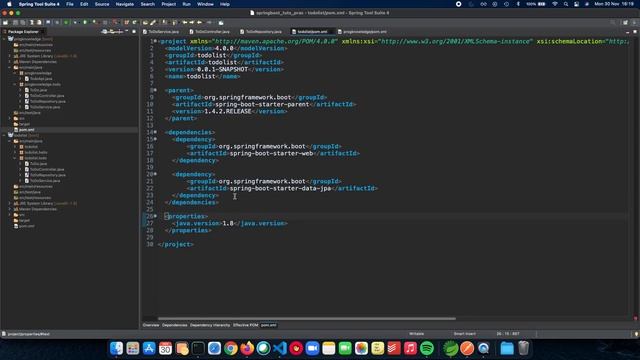The height and width of the screenshot is (360, 640).
Task: Open Calendar from the dock
Action: tap(165, 348)
